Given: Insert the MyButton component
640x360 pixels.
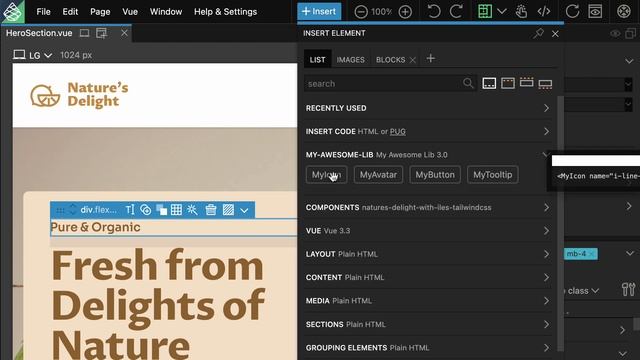Looking at the screenshot, I should pos(435,175).
